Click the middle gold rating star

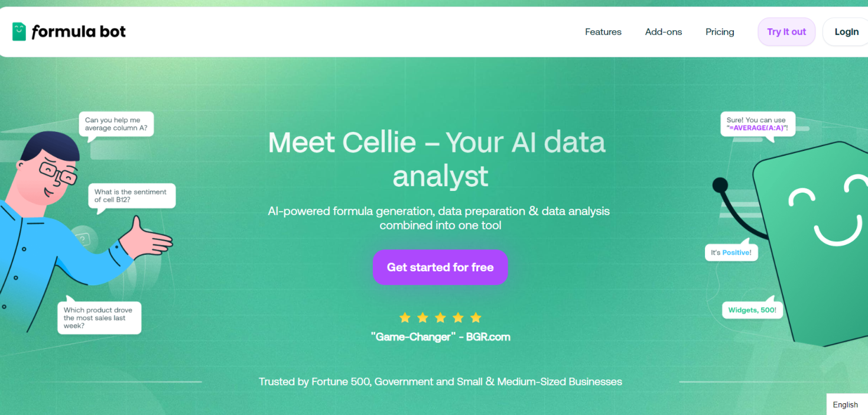[440, 317]
